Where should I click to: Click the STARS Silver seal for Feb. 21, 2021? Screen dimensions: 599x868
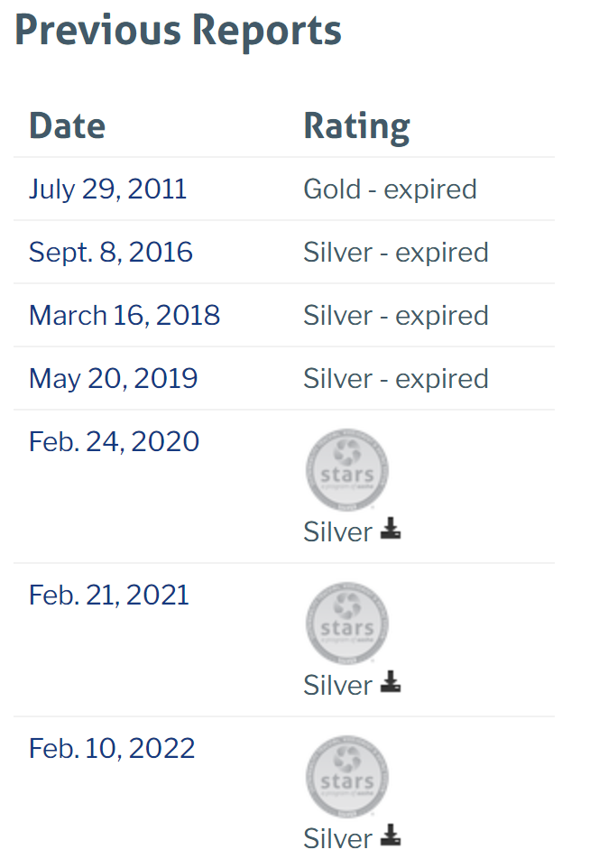[x=347, y=623]
